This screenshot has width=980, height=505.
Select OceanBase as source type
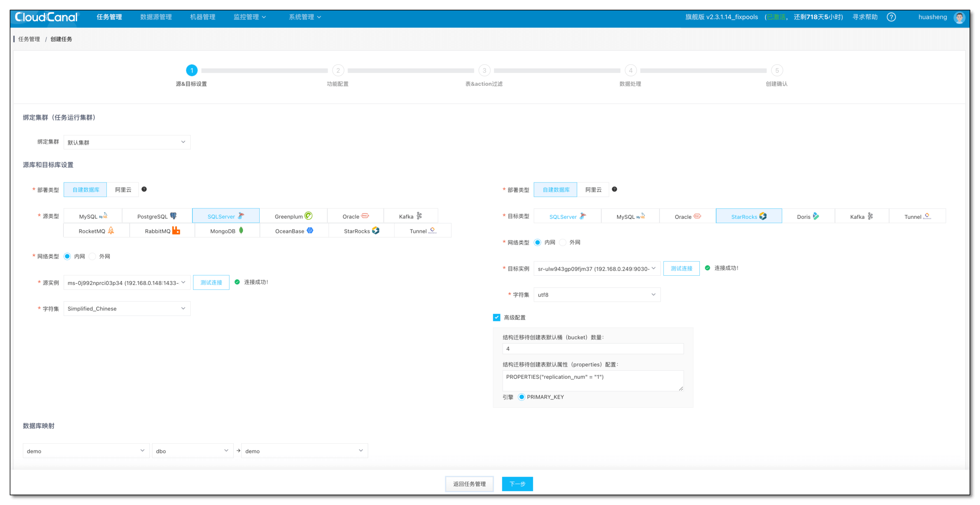[x=294, y=231]
